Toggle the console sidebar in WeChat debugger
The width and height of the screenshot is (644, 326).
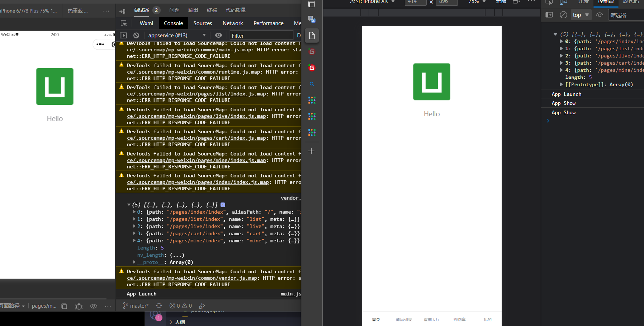(123, 36)
